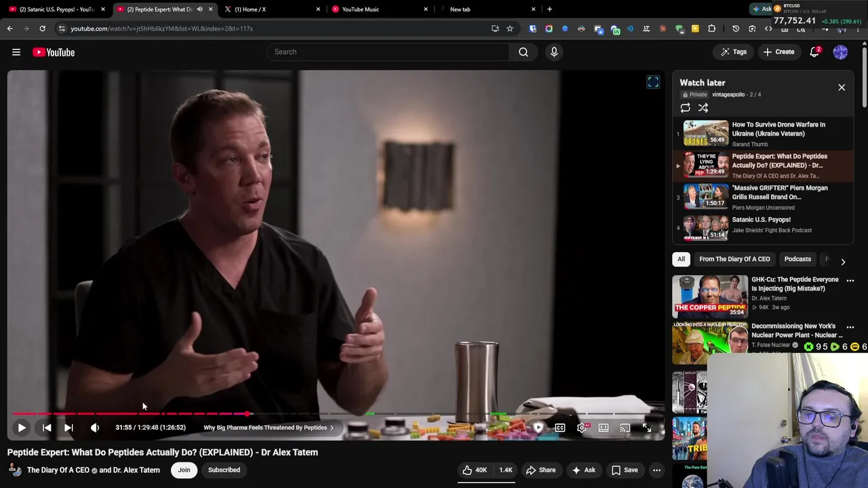Click the page address bar URL
This screenshot has height=488, width=868.
click(161, 28)
